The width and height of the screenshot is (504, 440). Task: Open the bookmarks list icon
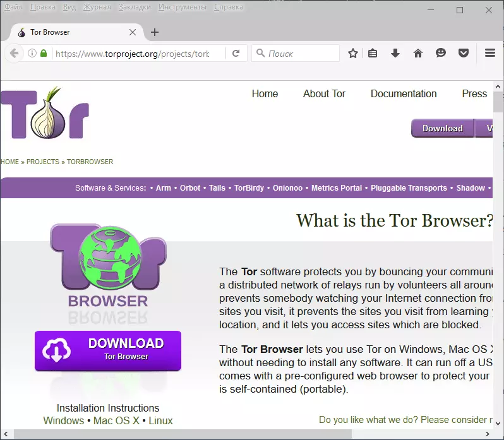point(373,54)
